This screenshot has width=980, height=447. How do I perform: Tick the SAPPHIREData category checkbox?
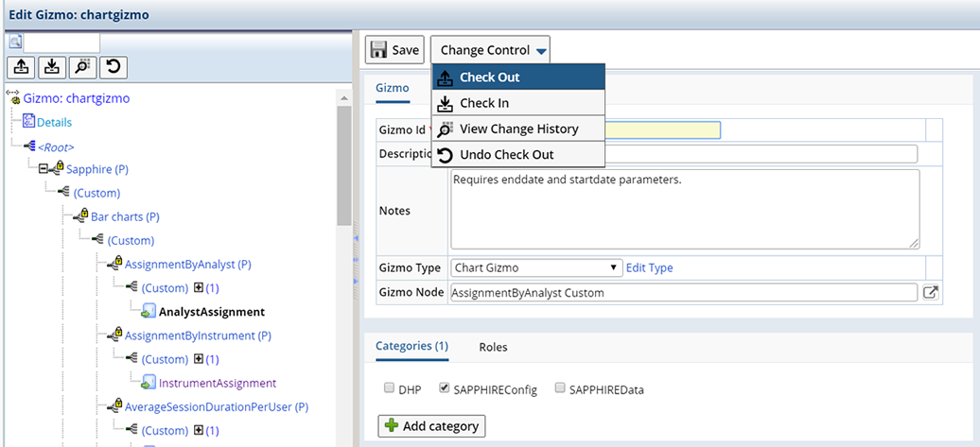click(560, 388)
